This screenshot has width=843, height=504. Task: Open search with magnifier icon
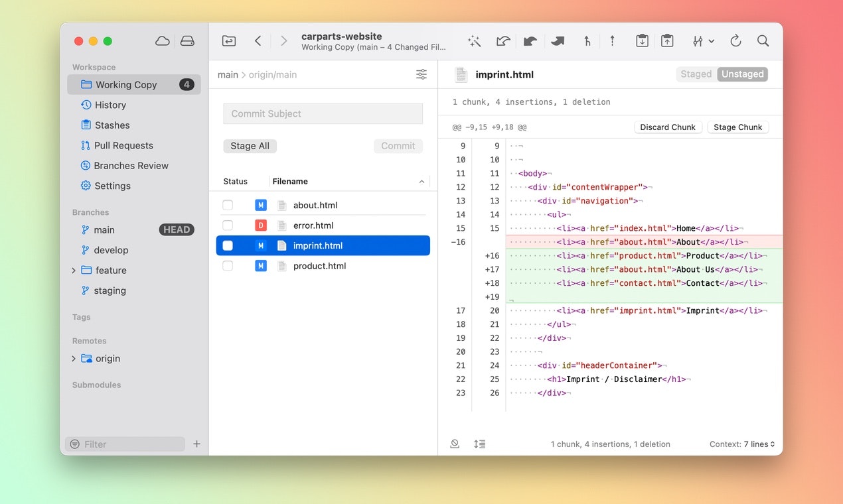pyautogui.click(x=763, y=41)
